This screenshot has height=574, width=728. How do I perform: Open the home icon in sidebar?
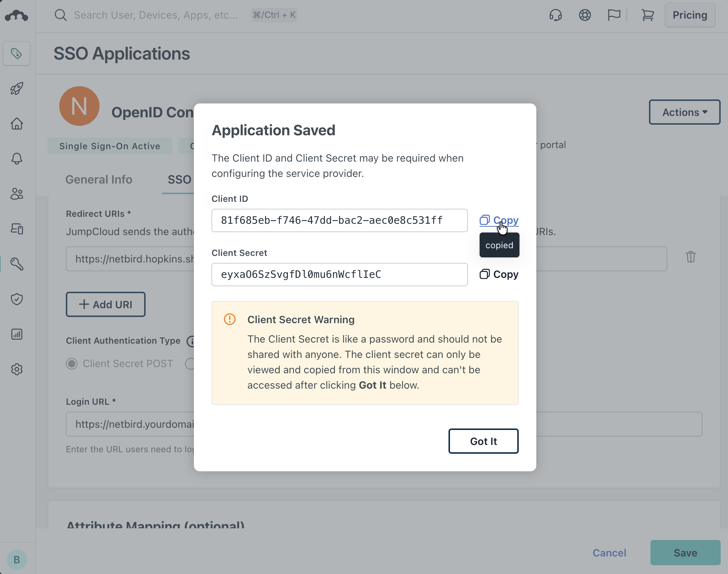pyautogui.click(x=17, y=124)
